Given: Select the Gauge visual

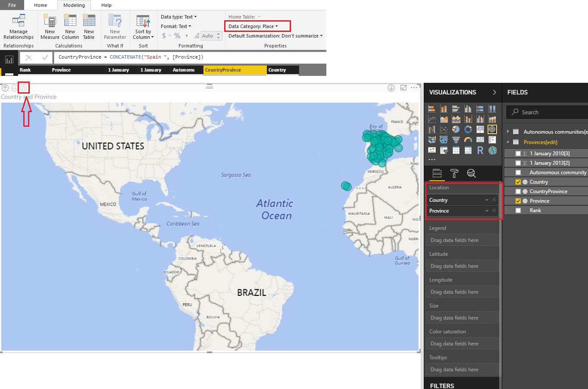Looking at the screenshot, I should [468, 140].
